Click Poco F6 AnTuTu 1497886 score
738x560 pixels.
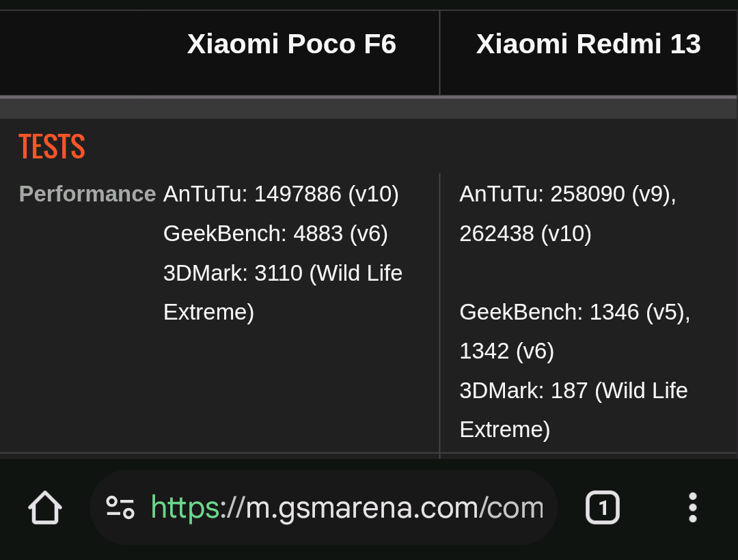pyautogui.click(x=281, y=194)
